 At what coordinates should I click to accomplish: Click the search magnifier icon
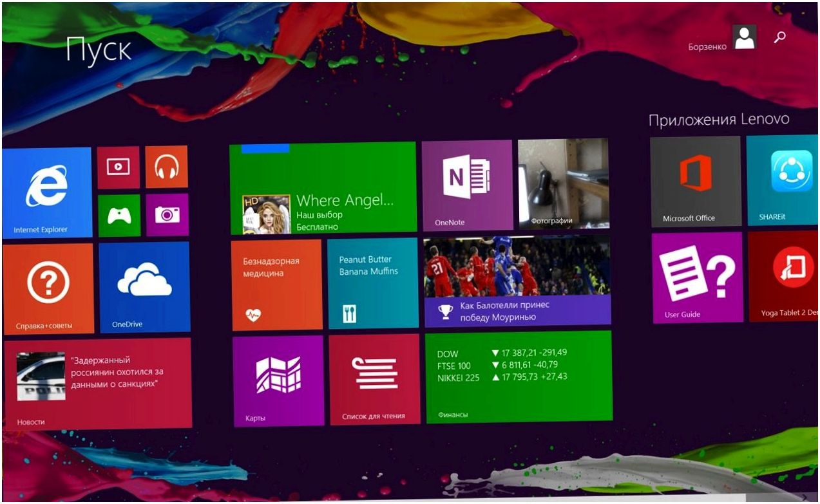(780, 37)
